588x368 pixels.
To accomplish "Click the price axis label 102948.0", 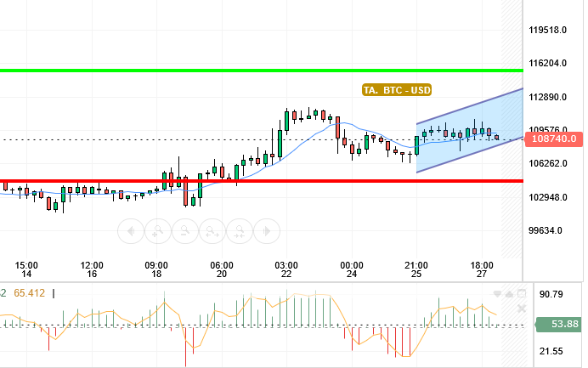I will point(547,197).
